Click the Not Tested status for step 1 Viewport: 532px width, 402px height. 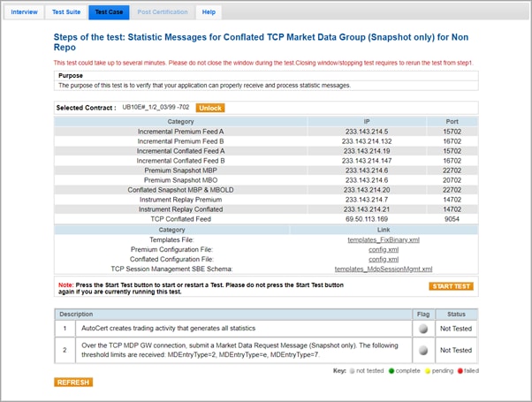458,328
